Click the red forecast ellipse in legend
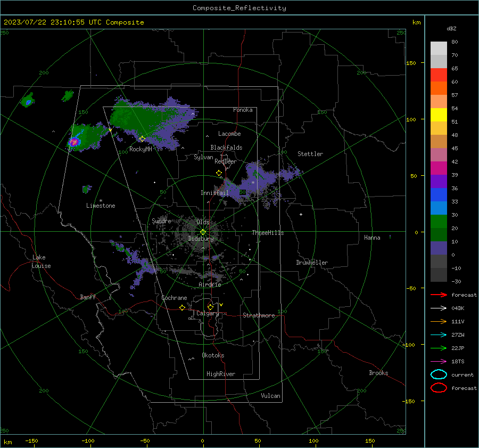Viewport: 479px width, 448px height. click(439, 388)
